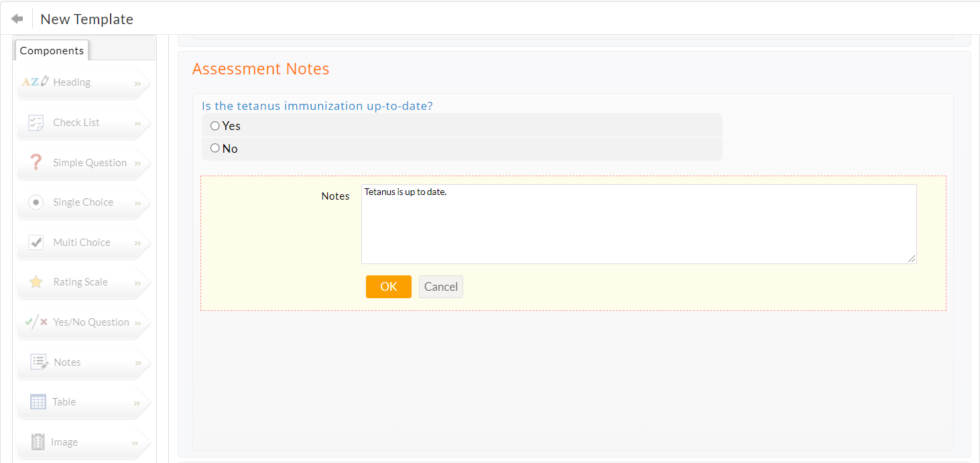The width and height of the screenshot is (980, 463).
Task: Expand the Table component chevron arrows
Action: (137, 403)
